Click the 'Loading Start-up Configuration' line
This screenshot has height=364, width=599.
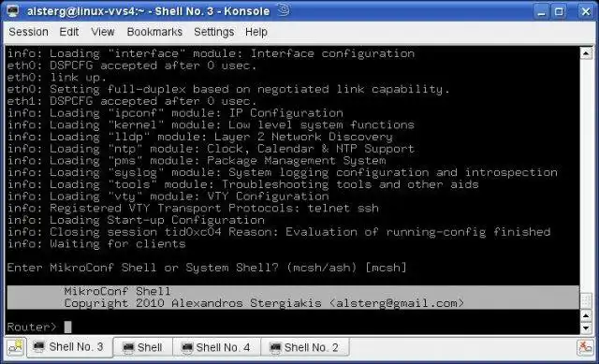point(136,220)
